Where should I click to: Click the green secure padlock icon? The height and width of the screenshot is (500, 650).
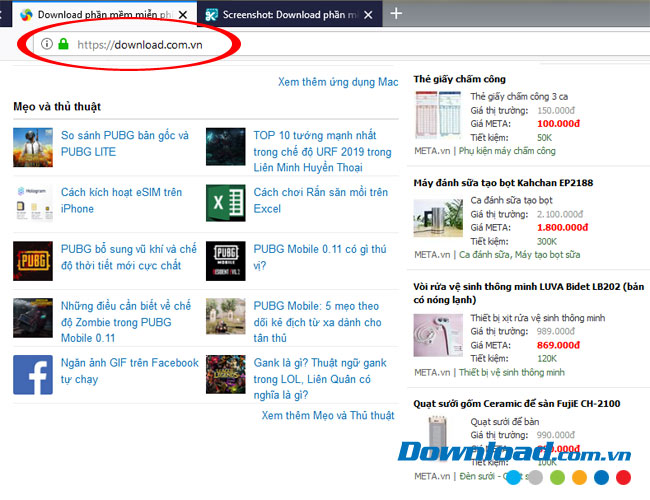click(x=63, y=44)
